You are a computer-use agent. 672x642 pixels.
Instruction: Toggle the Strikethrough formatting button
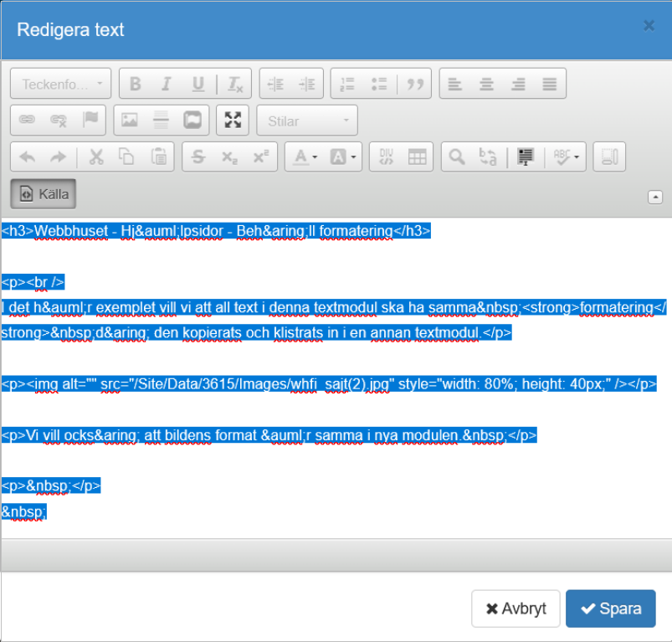click(x=198, y=157)
